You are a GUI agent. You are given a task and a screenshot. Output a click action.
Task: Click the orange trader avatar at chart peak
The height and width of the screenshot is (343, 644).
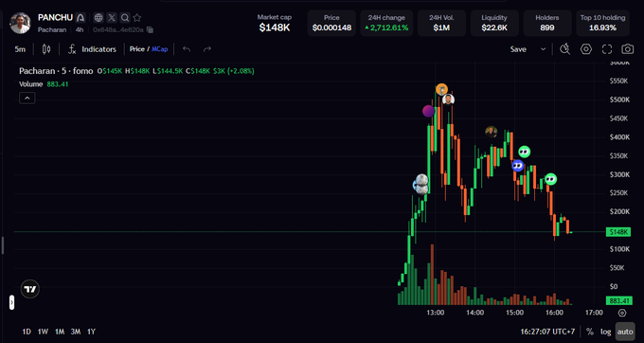[x=441, y=89]
